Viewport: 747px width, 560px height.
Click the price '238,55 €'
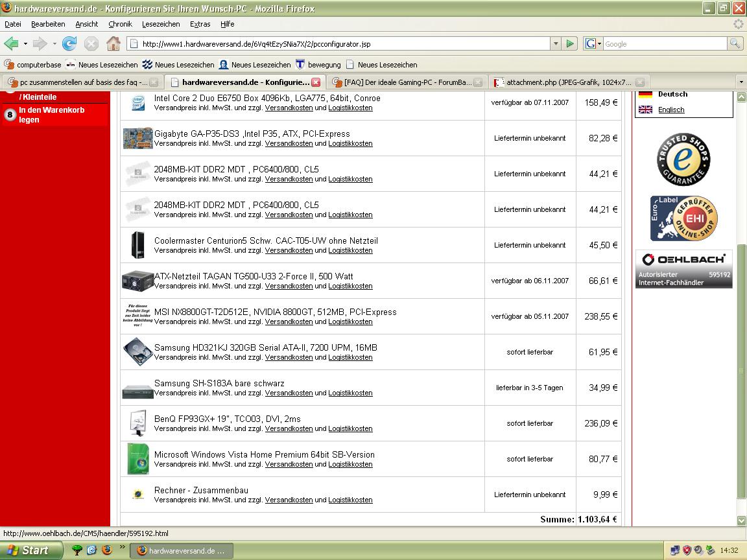pyautogui.click(x=600, y=316)
